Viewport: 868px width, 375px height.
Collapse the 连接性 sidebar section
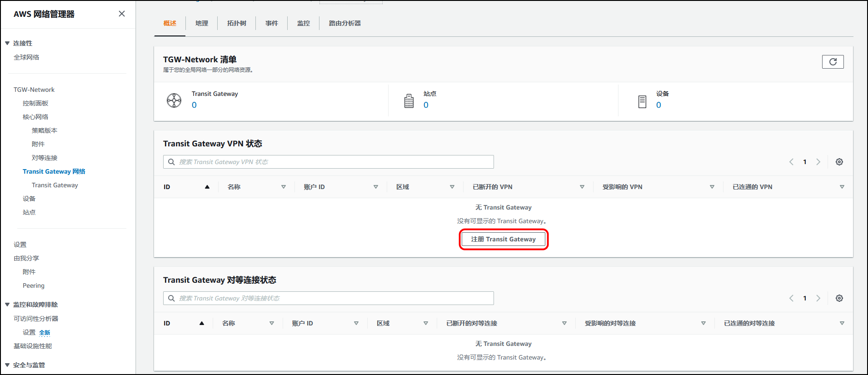[x=7, y=43]
